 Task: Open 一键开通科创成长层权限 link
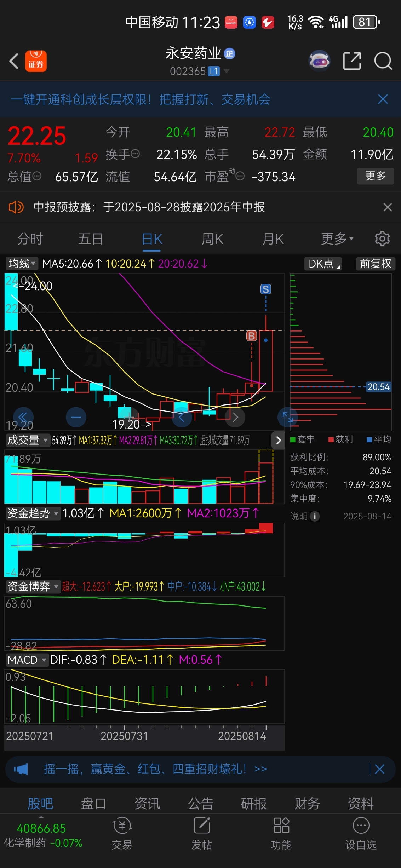pyautogui.click(x=141, y=99)
